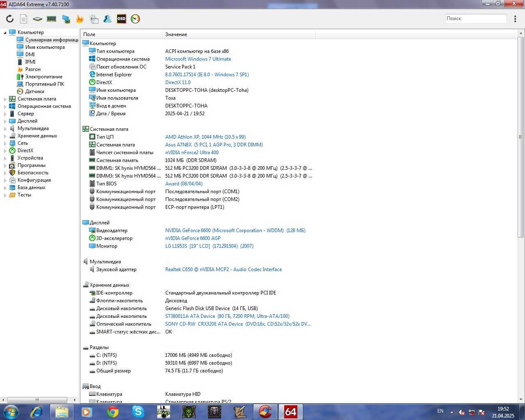Expand the Хранение данных tree node
525x420 pixels.
[5, 136]
